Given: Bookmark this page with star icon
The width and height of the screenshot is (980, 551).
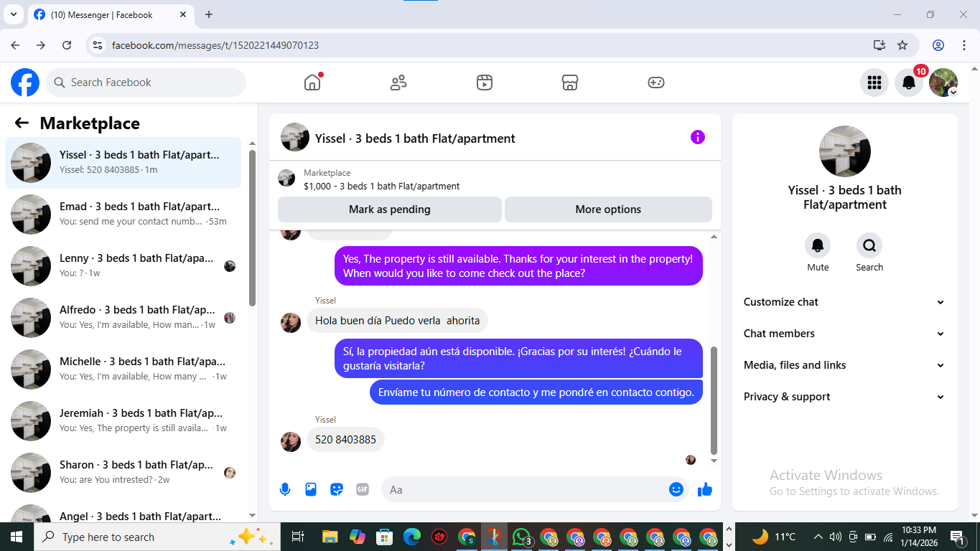Looking at the screenshot, I should click(902, 45).
